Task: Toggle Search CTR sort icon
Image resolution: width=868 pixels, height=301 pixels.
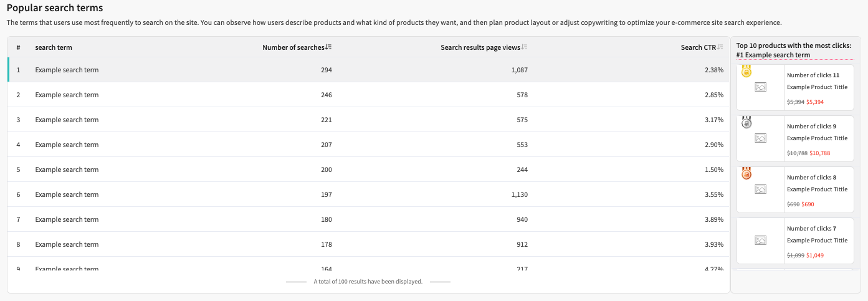Action: coord(720,47)
